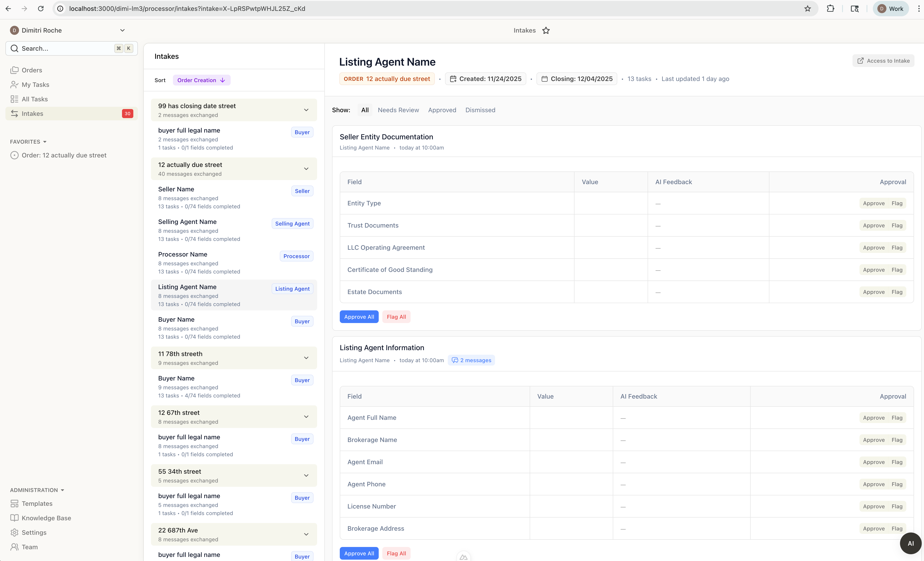Viewport: 924px width, 561px height.
Task: Expand the Dimitri Roche account dropdown
Action: pos(122,30)
